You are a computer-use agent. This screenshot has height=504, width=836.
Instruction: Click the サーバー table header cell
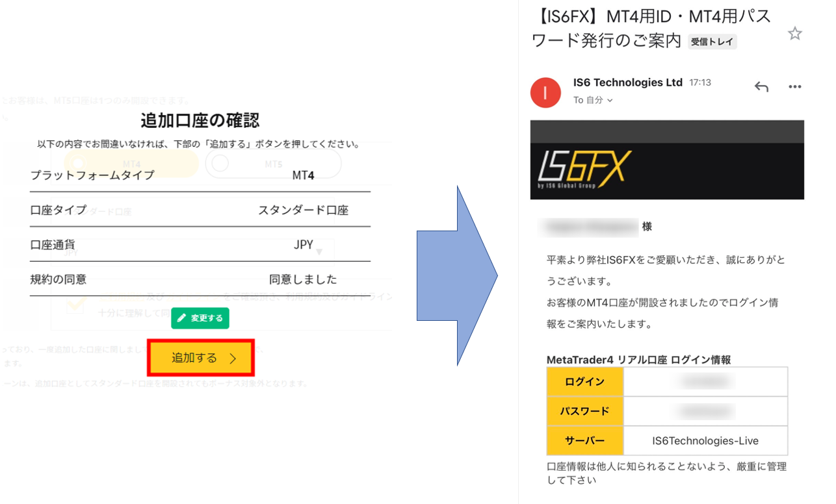click(x=585, y=440)
